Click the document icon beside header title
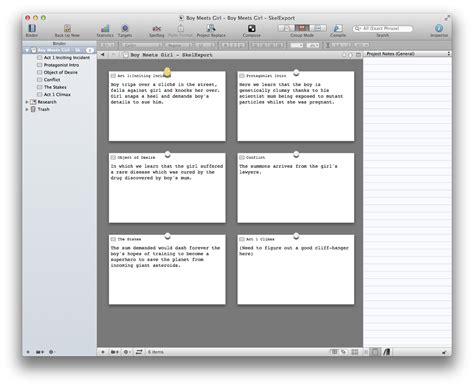474x387 pixels. click(x=126, y=55)
